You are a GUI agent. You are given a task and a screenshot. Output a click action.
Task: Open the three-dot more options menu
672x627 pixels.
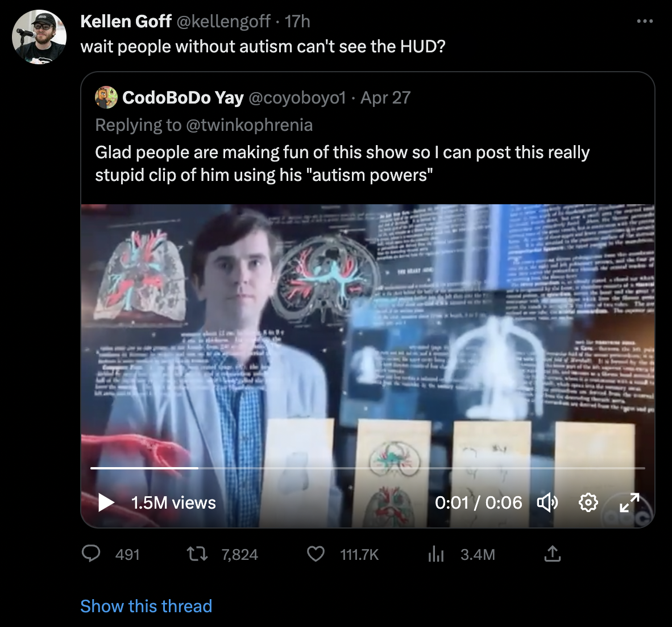[645, 22]
